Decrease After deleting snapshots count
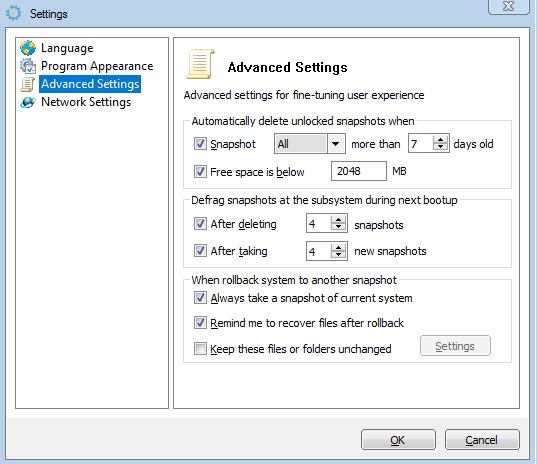 coord(338,227)
